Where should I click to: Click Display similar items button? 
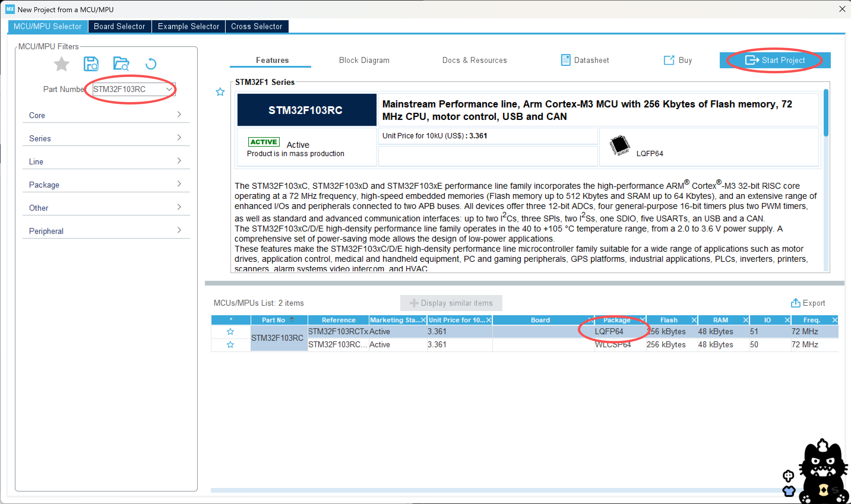click(451, 303)
